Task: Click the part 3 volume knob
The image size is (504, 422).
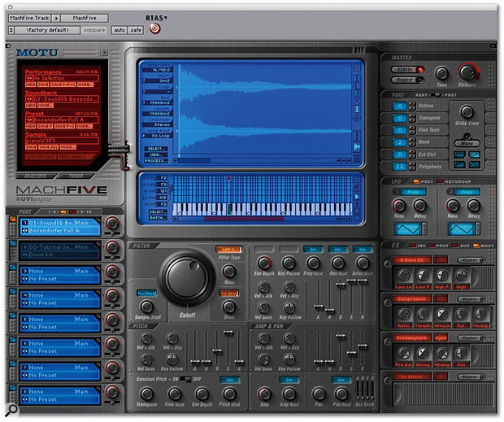Action: pyautogui.click(x=112, y=272)
